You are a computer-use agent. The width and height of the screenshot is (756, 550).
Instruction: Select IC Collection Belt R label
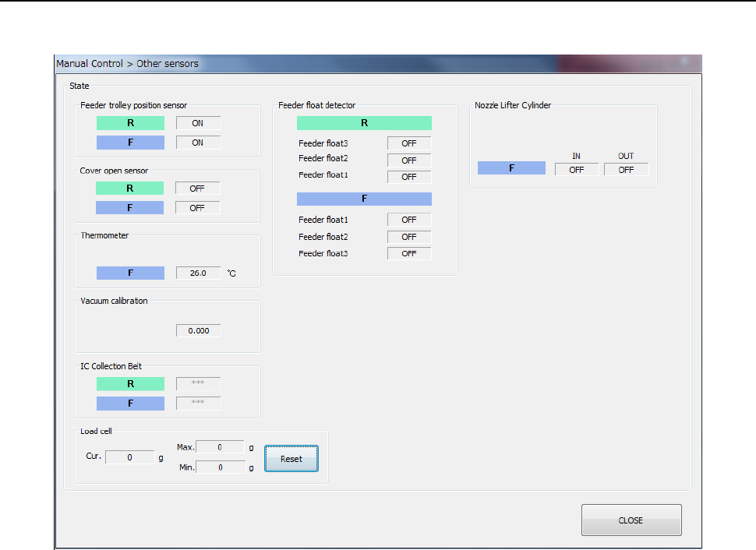[130, 384]
